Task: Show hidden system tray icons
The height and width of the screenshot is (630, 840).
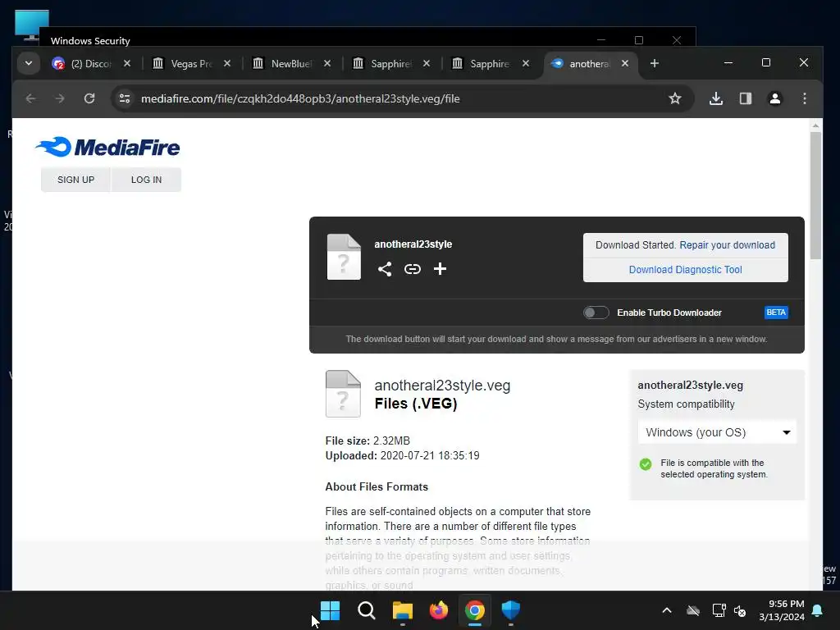Action: 667,610
